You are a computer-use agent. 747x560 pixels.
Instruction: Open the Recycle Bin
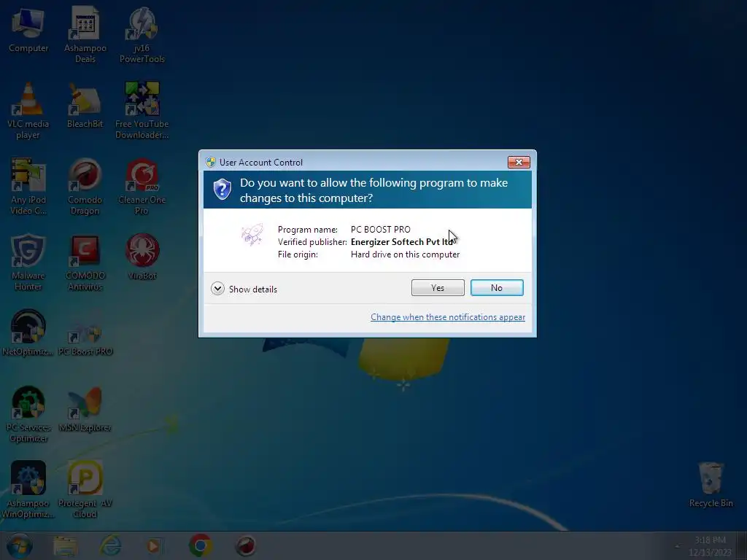(711, 484)
